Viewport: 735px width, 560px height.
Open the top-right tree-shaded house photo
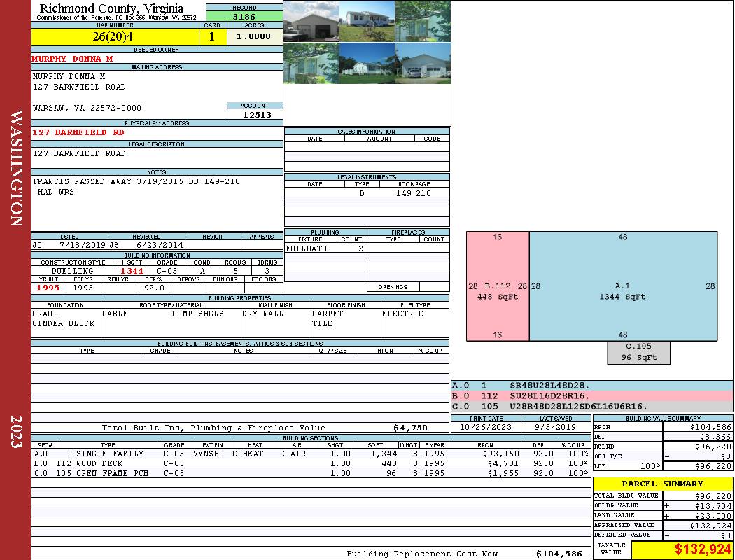(x=423, y=21)
